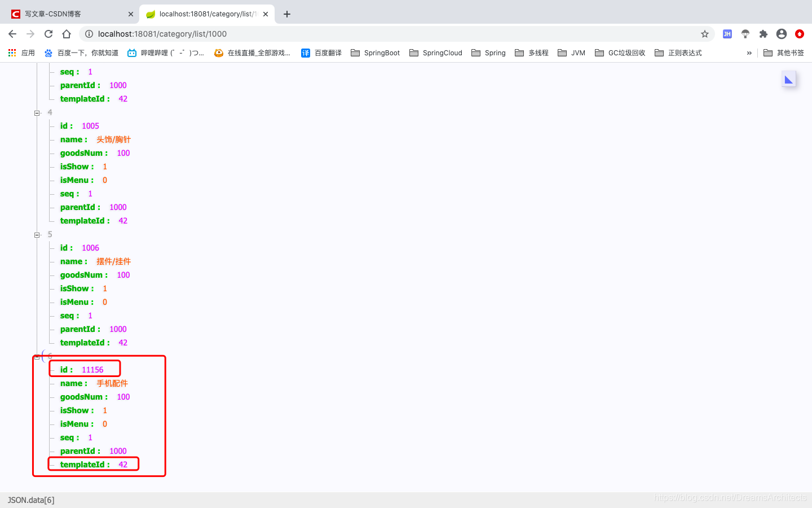The width and height of the screenshot is (812, 508).
Task: Go back to the previous page
Action: [12, 34]
